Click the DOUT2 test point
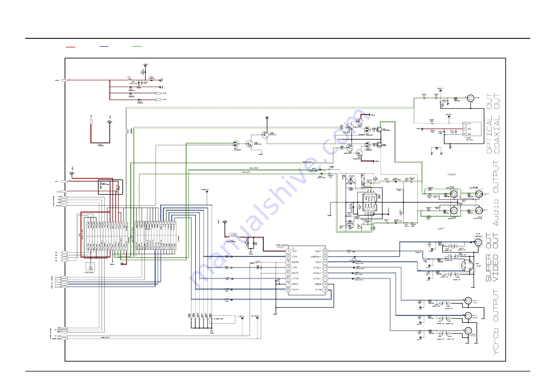Screen dimensions: 555x392 [x=449, y=116]
